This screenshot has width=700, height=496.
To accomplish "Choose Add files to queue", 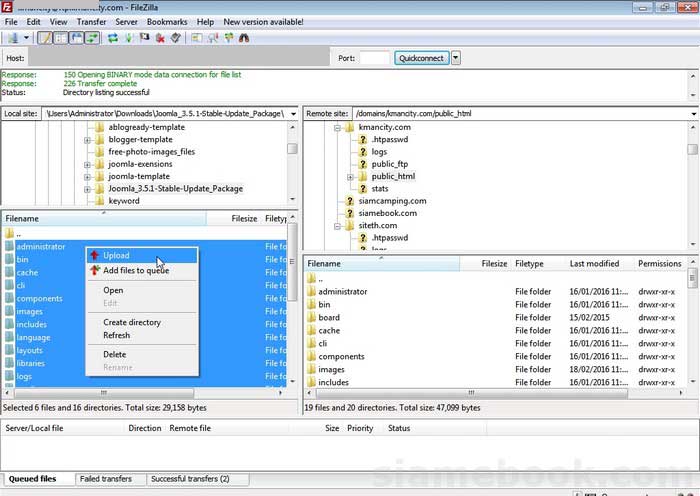I will click(x=142, y=271).
